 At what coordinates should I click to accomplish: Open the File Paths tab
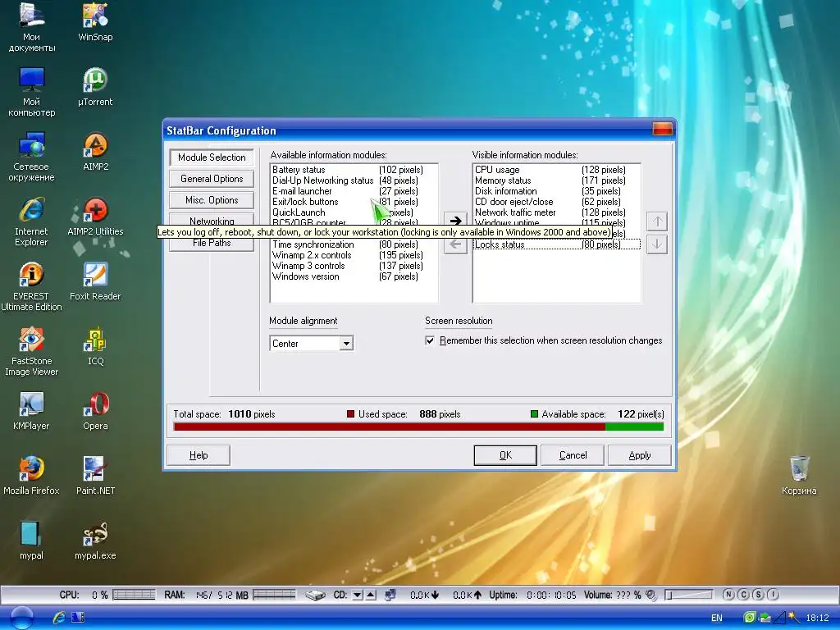click(212, 244)
